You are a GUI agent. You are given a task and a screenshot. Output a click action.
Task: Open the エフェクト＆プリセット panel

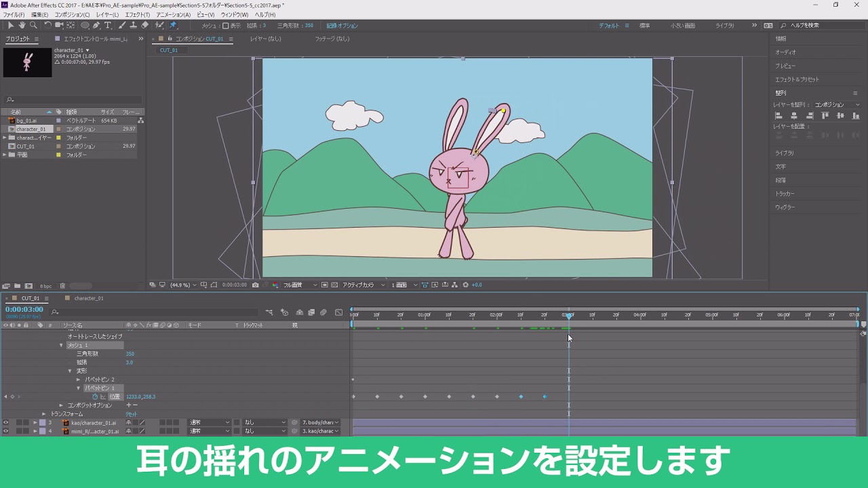click(797, 79)
